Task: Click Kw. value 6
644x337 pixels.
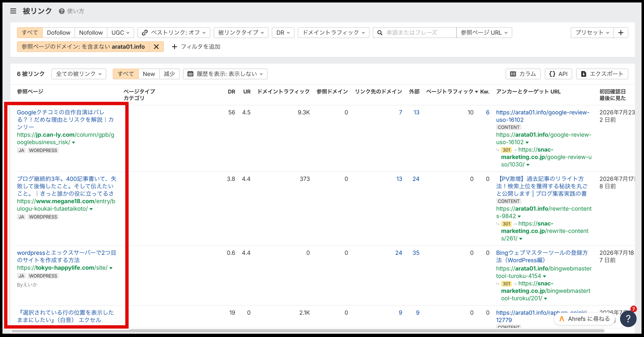Action: point(488,112)
